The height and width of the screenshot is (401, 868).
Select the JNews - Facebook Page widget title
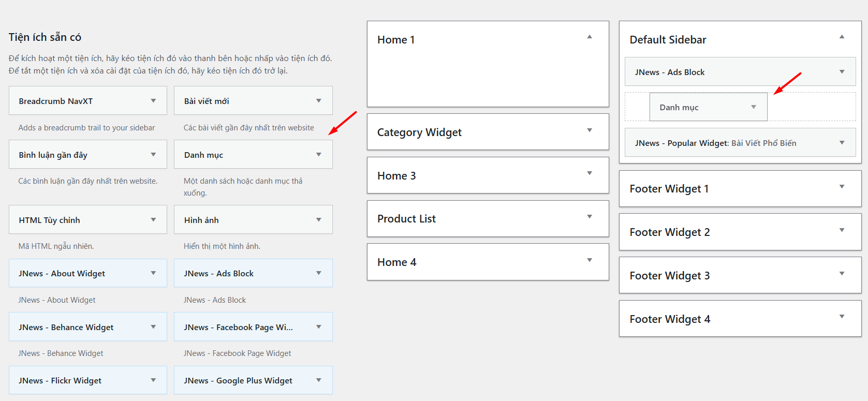pos(239,328)
